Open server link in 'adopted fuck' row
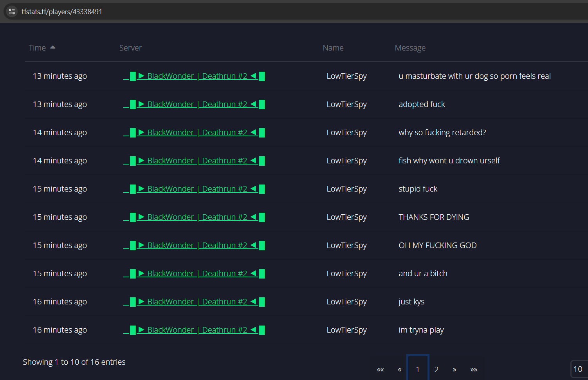The image size is (588, 380). pos(194,104)
